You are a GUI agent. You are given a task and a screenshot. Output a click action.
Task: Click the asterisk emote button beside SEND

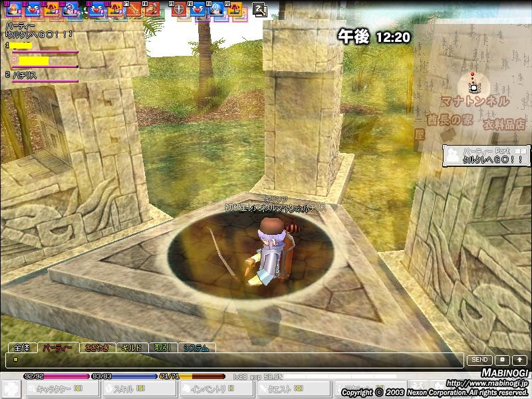pyautogui.click(x=502, y=360)
